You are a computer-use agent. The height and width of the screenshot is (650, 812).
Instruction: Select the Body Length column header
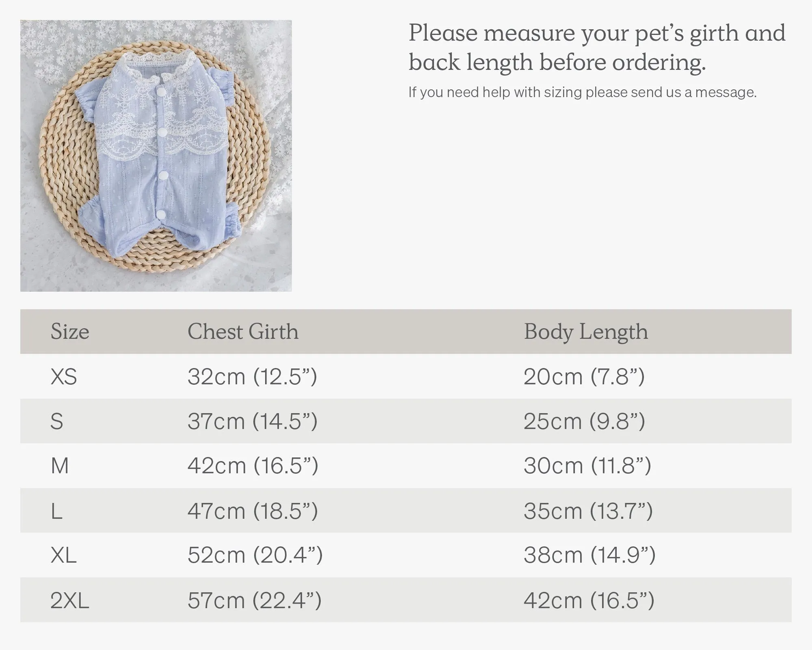586,332
